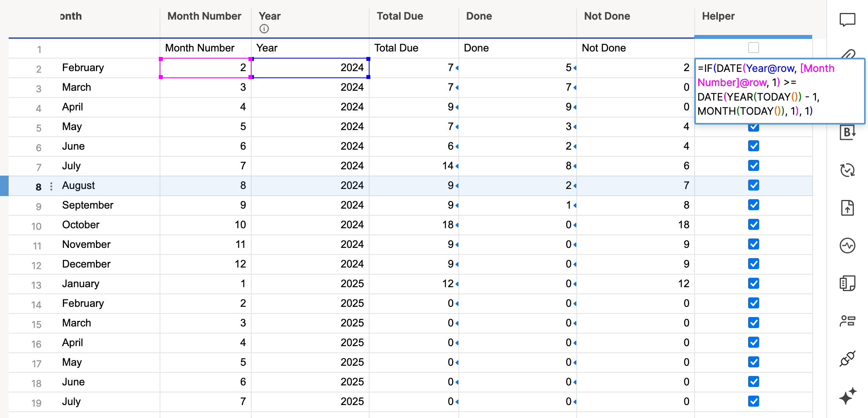Click Total Due value '12' in January row

click(448, 284)
